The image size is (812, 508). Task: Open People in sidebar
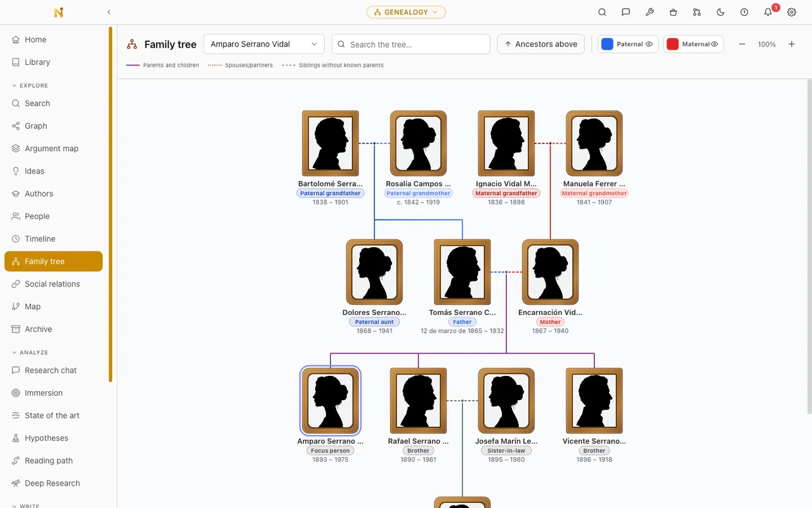[53, 217]
